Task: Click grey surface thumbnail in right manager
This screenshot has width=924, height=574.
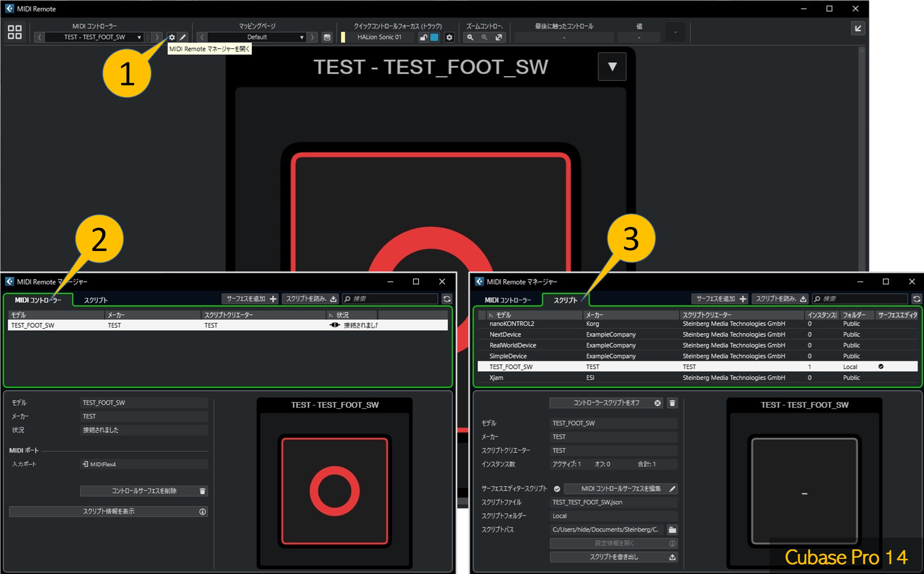Action: (x=804, y=491)
